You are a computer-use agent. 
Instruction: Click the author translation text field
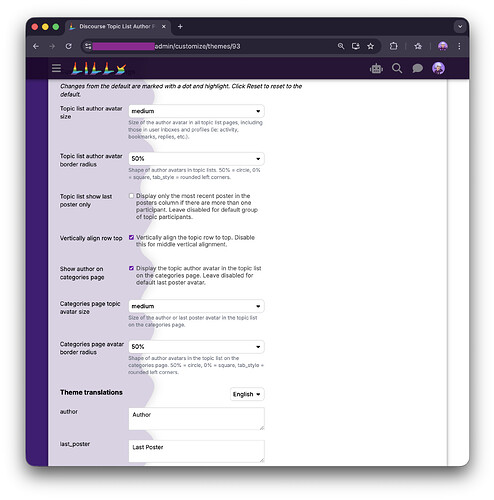pyautogui.click(x=196, y=419)
